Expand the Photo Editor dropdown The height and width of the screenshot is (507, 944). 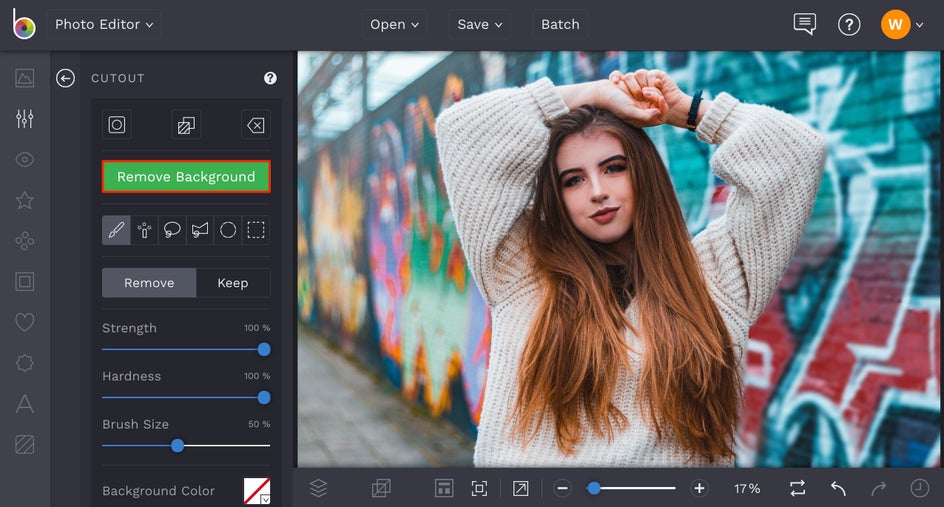104,24
